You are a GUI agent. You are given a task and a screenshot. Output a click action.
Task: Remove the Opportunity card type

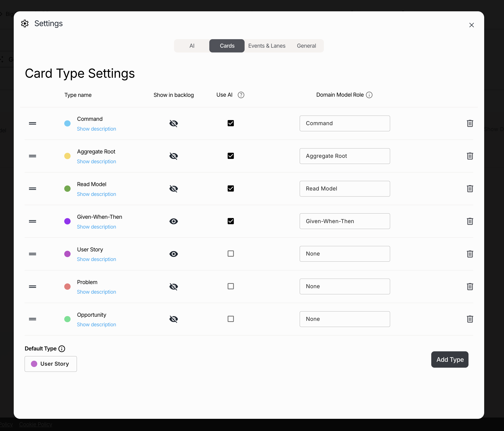[470, 319]
